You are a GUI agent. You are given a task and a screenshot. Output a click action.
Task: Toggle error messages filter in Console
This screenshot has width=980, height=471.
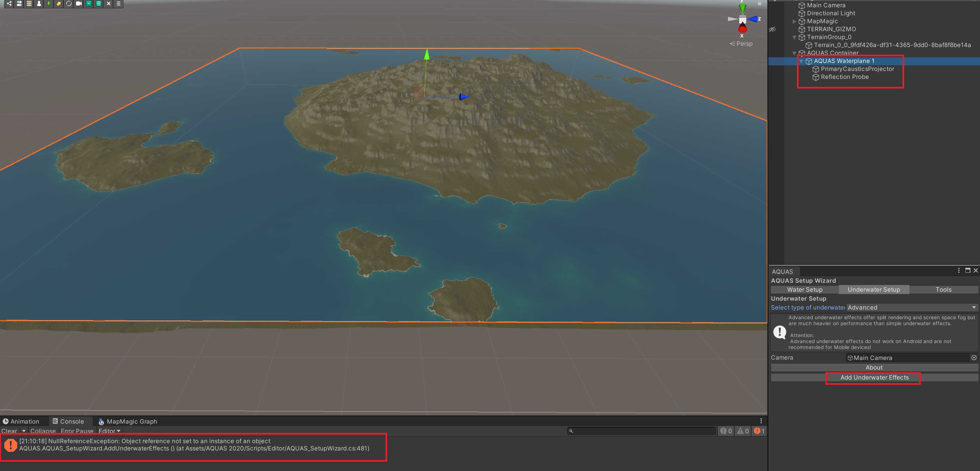(759, 431)
